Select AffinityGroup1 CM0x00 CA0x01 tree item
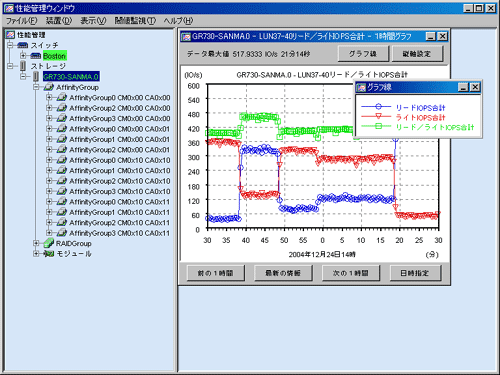The height and width of the screenshot is (375, 500). point(119,139)
